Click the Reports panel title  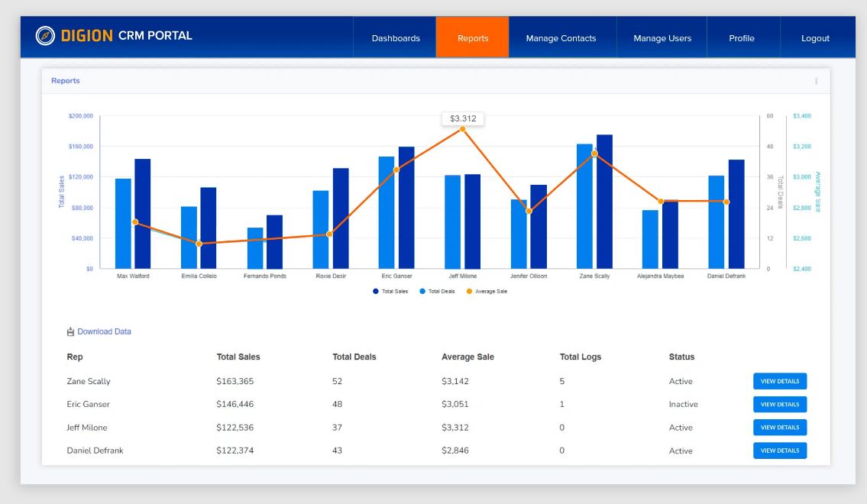pos(65,81)
